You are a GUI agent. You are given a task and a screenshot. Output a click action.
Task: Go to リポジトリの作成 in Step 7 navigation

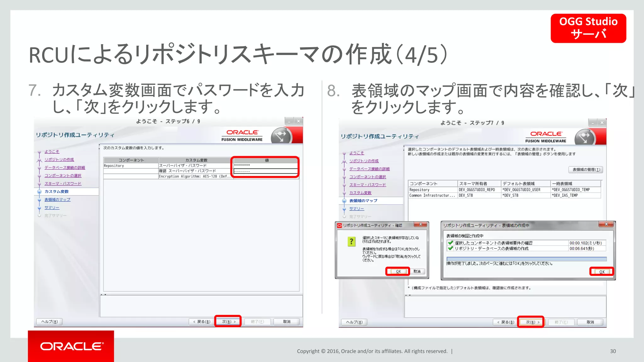click(364, 161)
